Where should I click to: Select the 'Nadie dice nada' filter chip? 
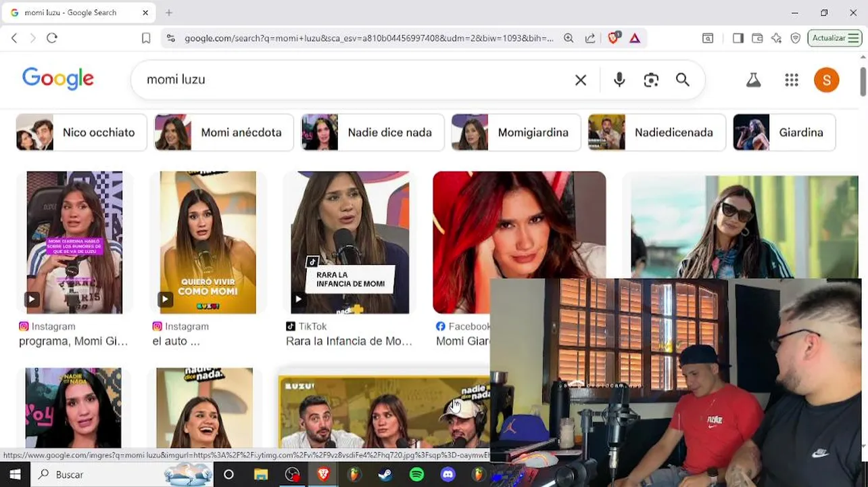point(372,133)
